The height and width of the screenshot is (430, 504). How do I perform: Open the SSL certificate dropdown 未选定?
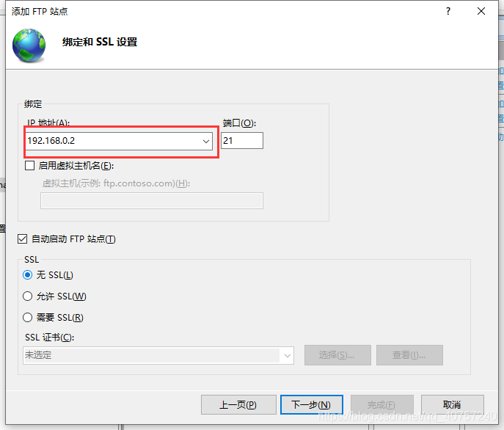158,355
